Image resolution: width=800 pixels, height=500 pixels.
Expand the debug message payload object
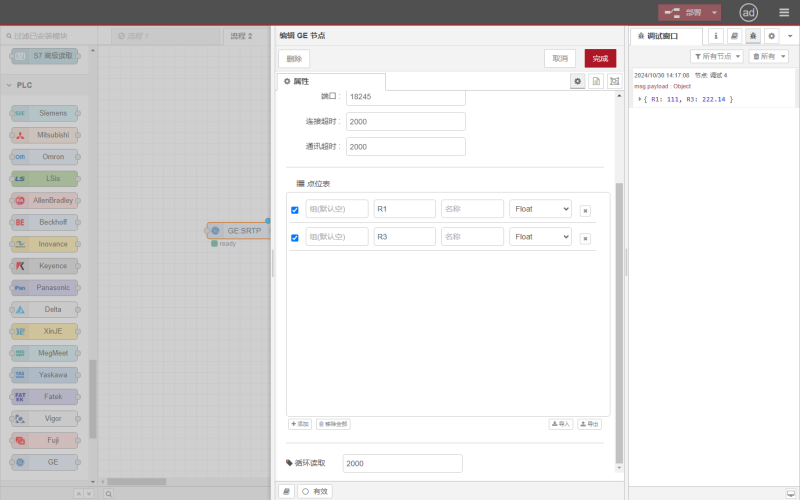coord(640,99)
